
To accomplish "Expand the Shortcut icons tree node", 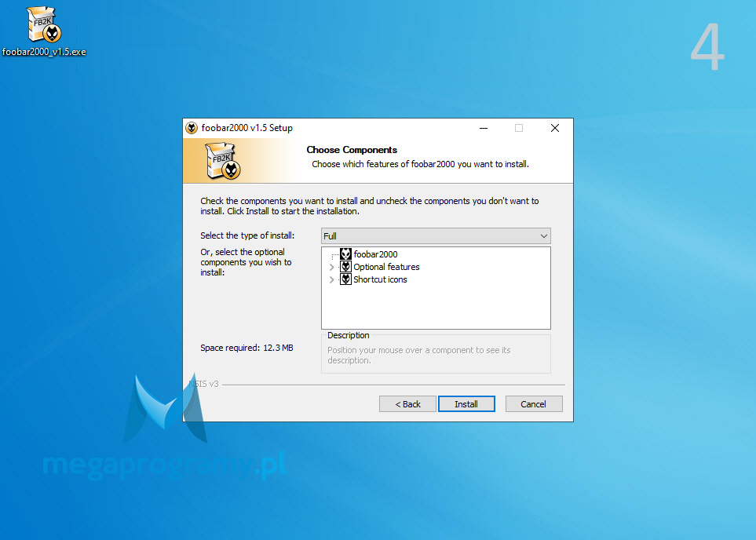I will 332,279.
